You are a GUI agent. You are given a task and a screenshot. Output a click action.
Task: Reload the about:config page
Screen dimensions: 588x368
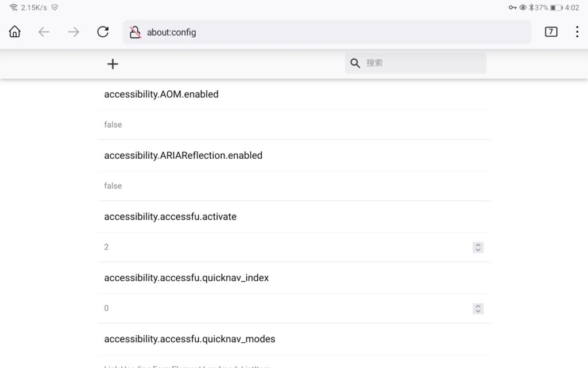103,32
